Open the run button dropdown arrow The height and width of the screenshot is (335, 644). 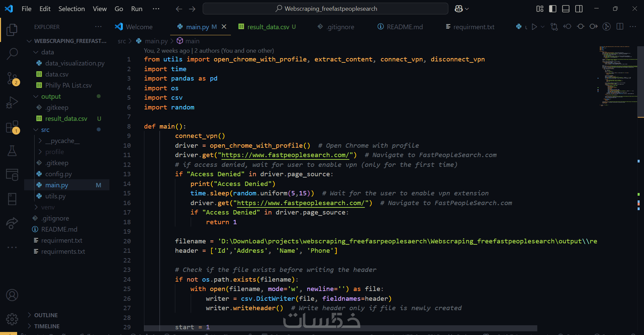tap(543, 27)
